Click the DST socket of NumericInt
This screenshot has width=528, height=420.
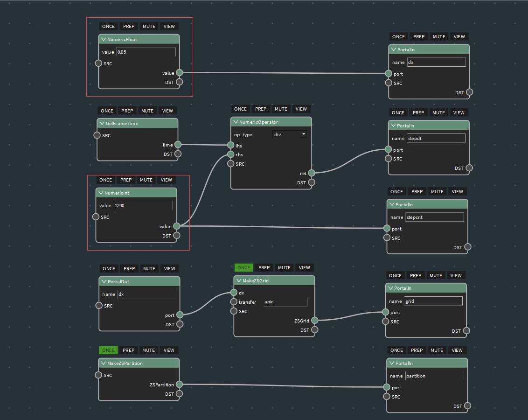pos(177,235)
